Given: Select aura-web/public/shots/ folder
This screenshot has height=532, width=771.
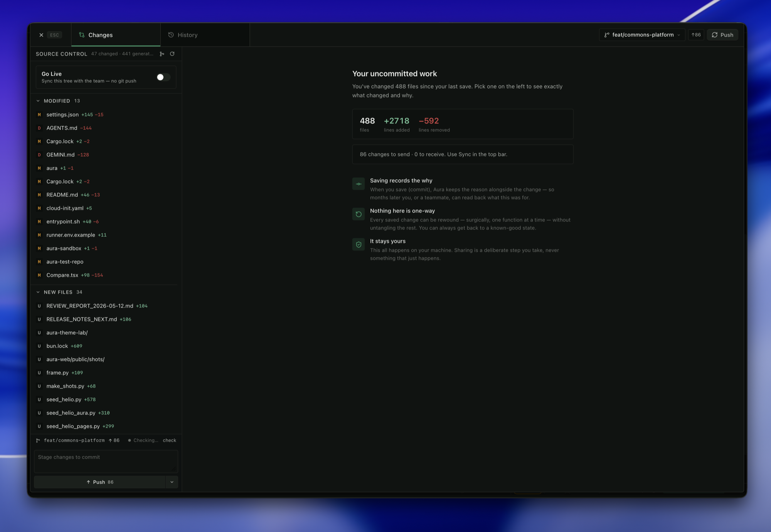Looking at the screenshot, I should coord(106,359).
